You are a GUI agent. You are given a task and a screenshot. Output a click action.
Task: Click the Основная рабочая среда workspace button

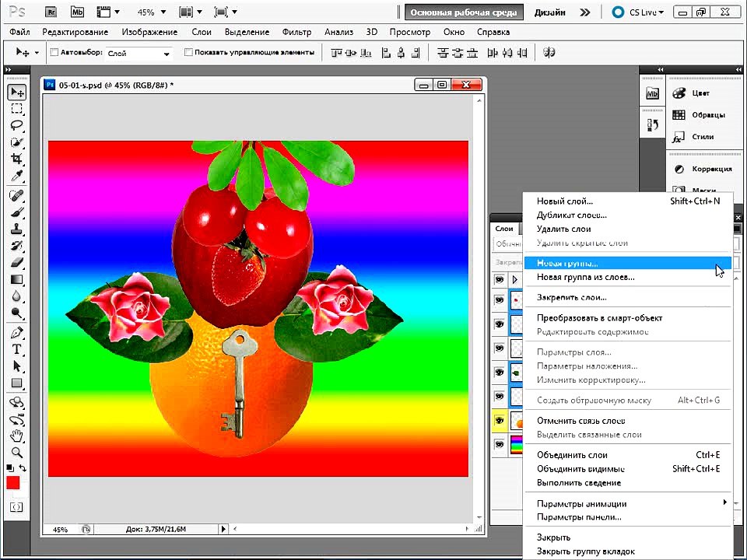tap(464, 12)
